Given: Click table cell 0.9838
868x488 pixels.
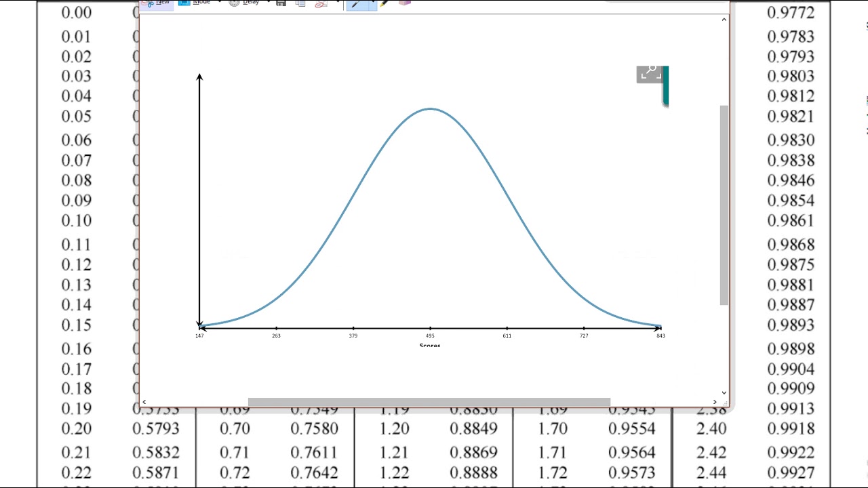Looking at the screenshot, I should click(x=790, y=161).
